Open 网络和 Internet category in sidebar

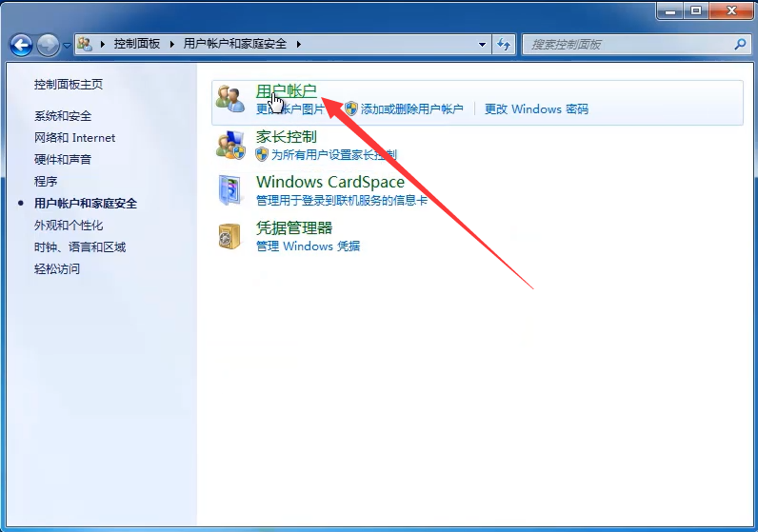pyautogui.click(x=74, y=138)
